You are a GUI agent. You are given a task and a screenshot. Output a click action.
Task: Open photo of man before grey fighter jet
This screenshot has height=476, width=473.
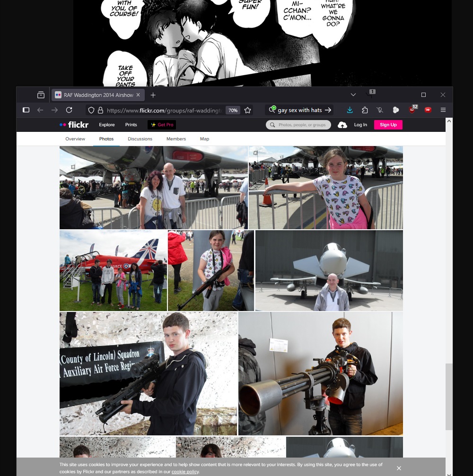(329, 270)
